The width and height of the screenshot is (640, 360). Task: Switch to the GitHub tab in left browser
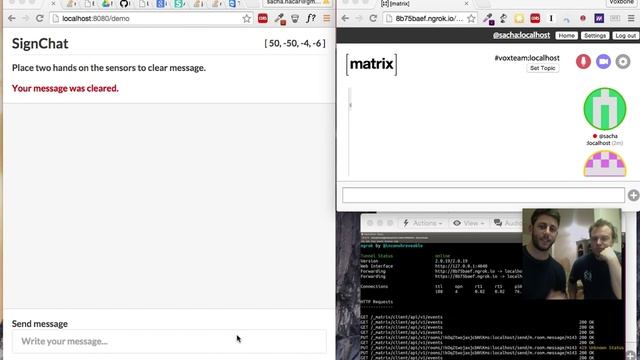(124, 4)
